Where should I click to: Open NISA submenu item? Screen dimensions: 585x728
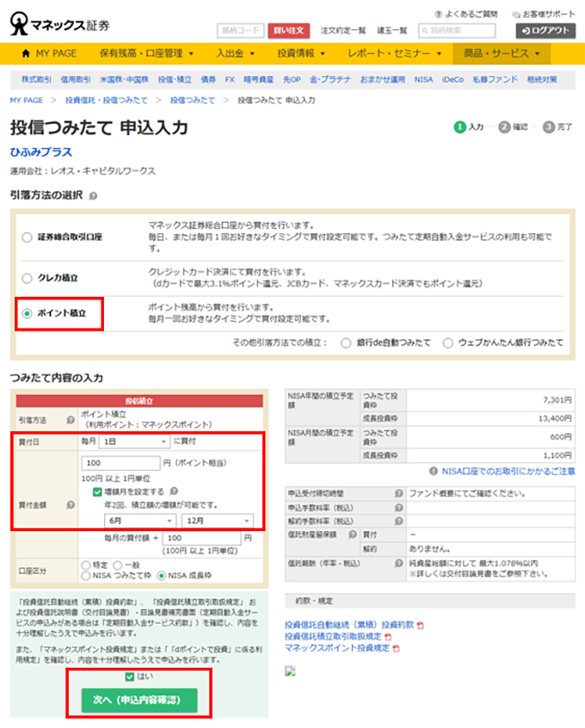423,79
